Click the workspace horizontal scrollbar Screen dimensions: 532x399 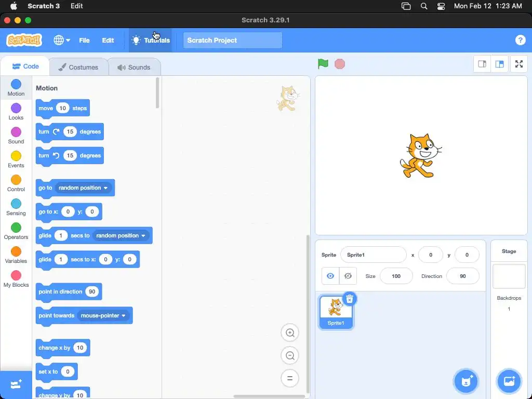(270, 396)
